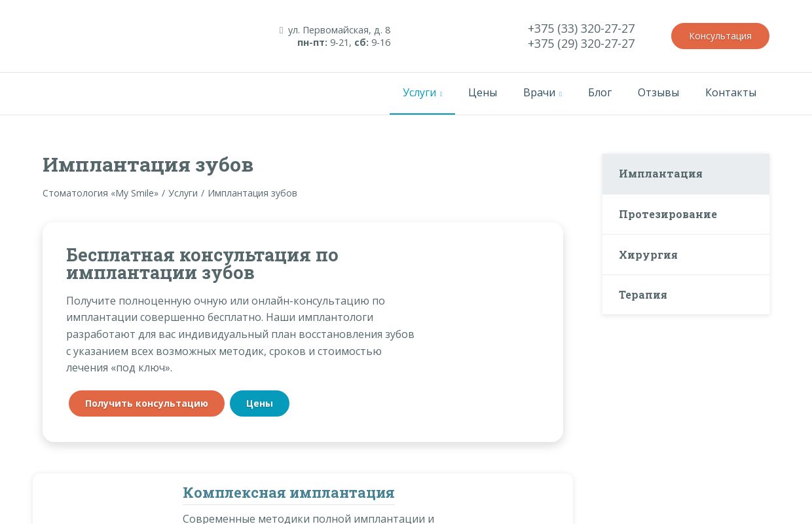Open Терапия from the sidebar
The width and height of the screenshot is (812, 524).
643,295
